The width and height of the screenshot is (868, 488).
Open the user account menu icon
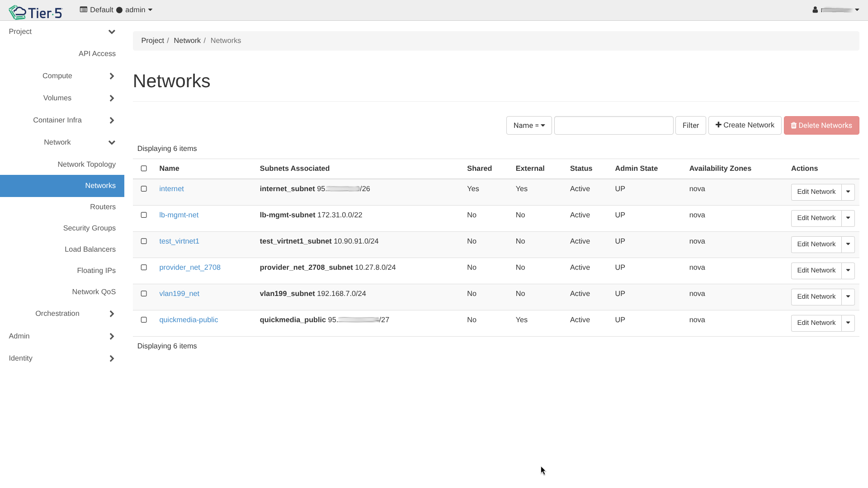click(815, 10)
